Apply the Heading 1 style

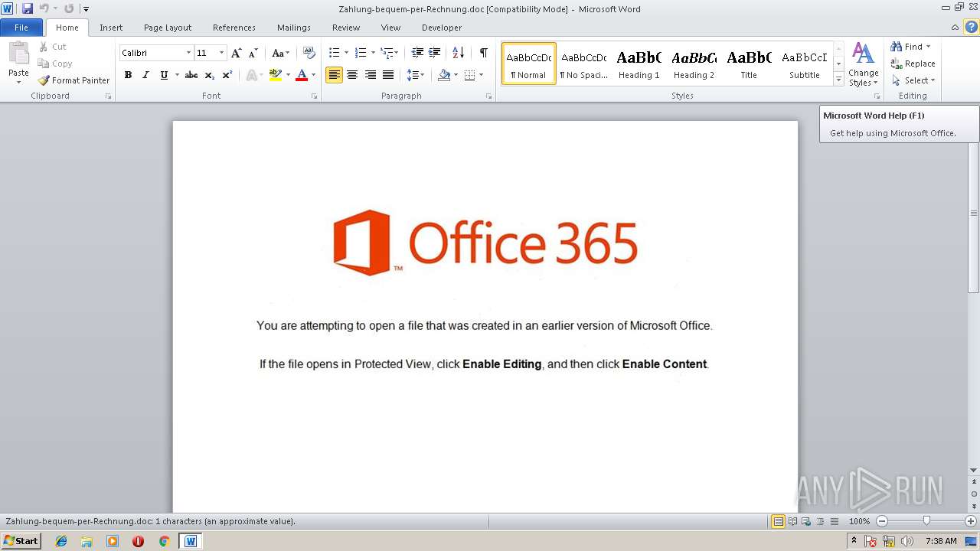click(639, 64)
